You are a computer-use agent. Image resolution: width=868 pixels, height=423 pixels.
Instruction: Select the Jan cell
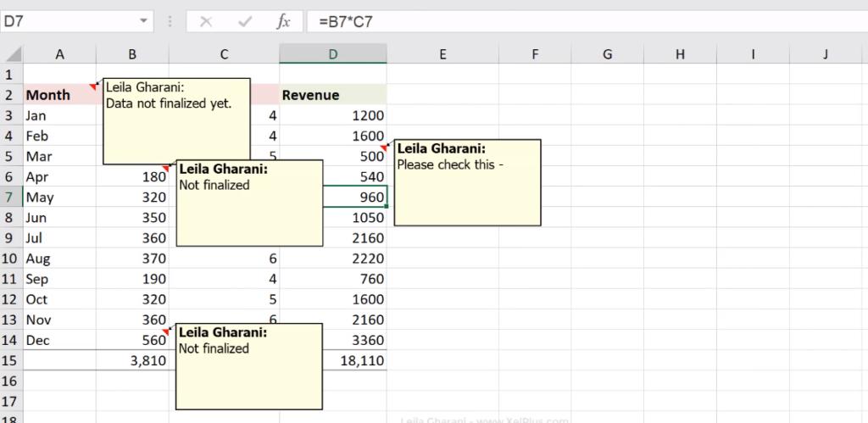click(x=59, y=115)
